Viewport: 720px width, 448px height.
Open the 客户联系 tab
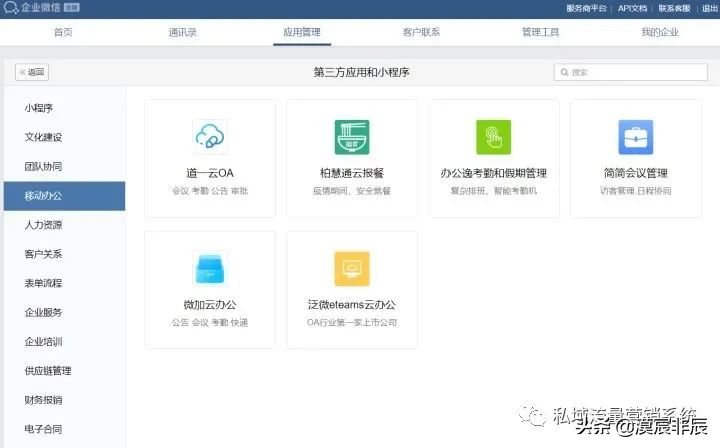(x=421, y=32)
